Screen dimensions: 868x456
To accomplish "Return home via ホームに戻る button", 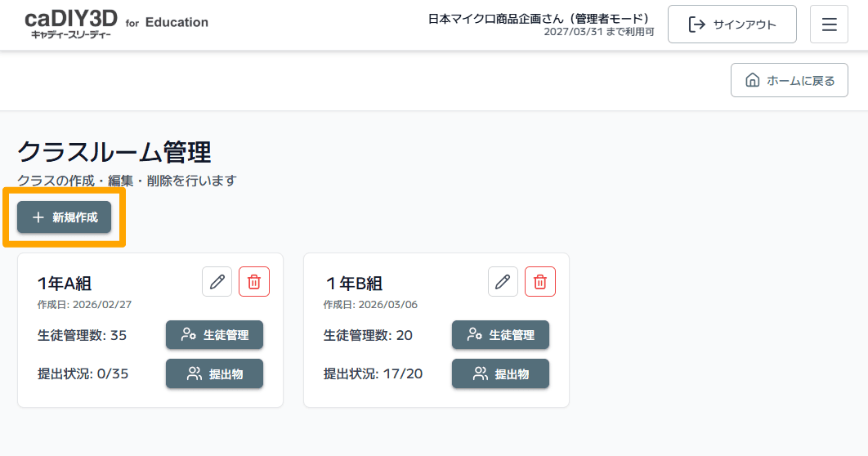I will coord(790,80).
